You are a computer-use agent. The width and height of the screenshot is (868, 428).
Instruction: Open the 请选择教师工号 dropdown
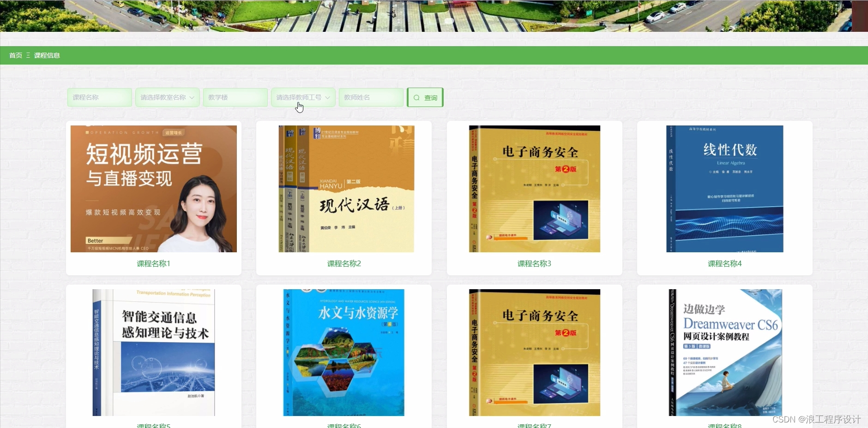pos(303,97)
